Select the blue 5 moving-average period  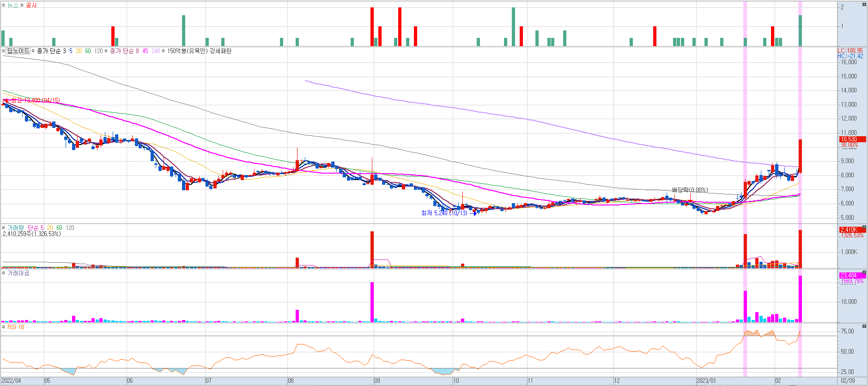[x=71, y=51]
